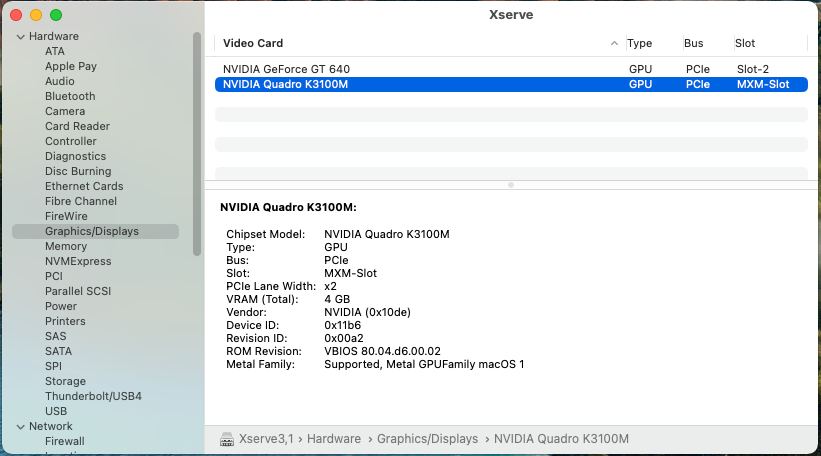Click the split pane divider handle
The height and width of the screenshot is (456, 821).
(511, 185)
